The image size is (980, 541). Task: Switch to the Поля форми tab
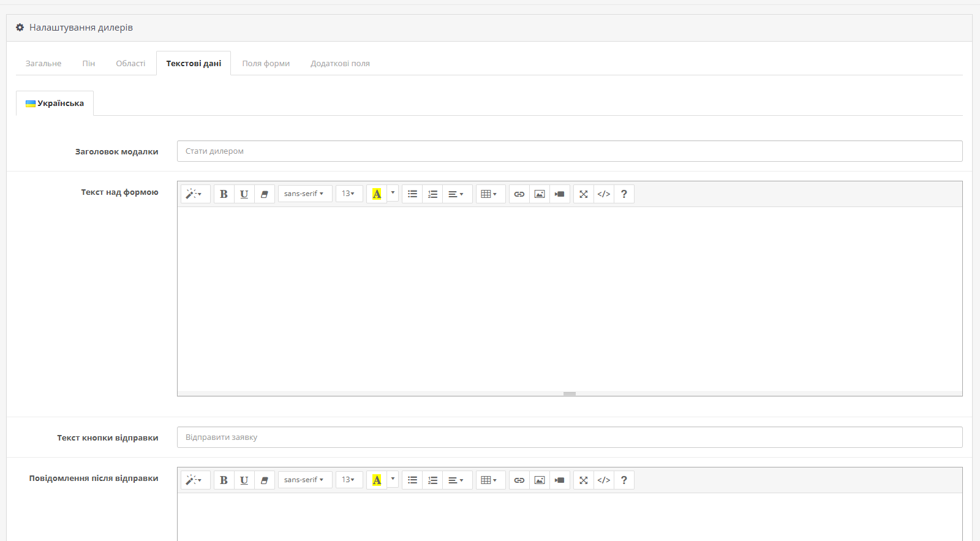click(x=266, y=63)
